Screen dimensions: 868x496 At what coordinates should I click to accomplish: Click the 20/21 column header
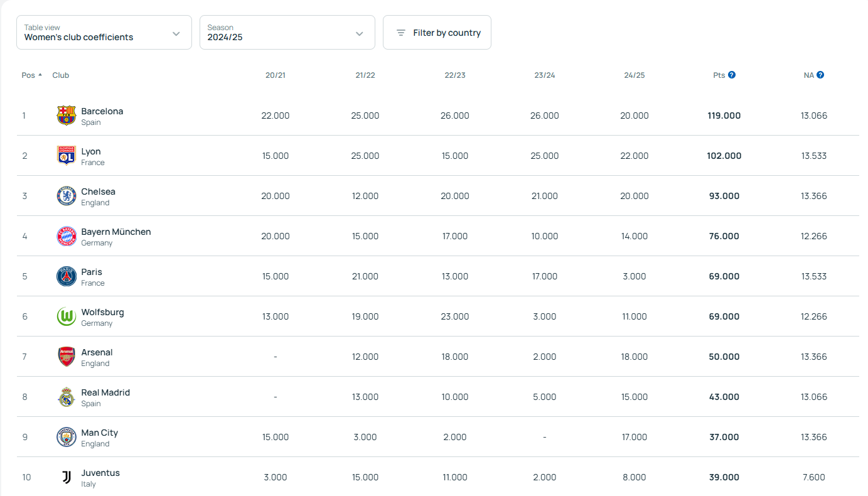tap(276, 75)
